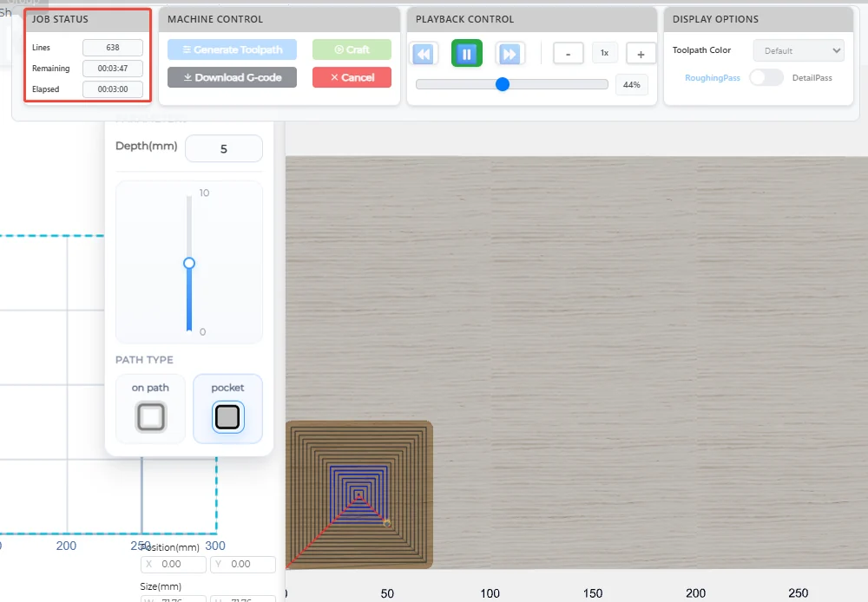
Task: Increase playback speed with plus button
Action: (641, 54)
